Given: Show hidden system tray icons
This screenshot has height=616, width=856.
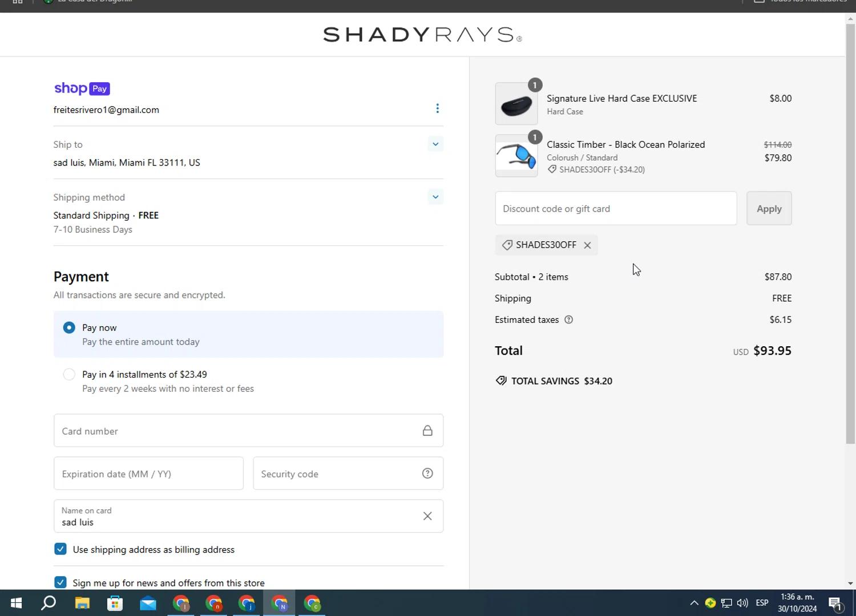Looking at the screenshot, I should click(694, 603).
